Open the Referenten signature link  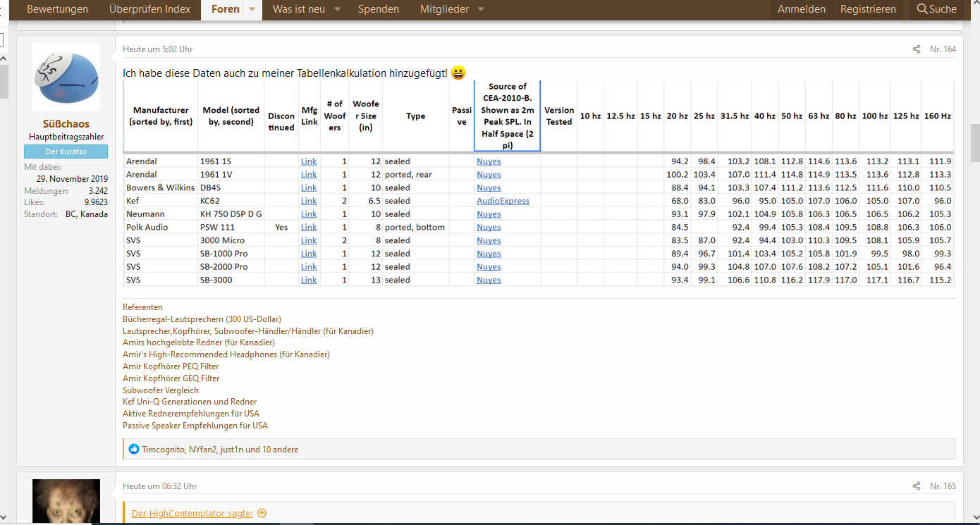pos(142,307)
